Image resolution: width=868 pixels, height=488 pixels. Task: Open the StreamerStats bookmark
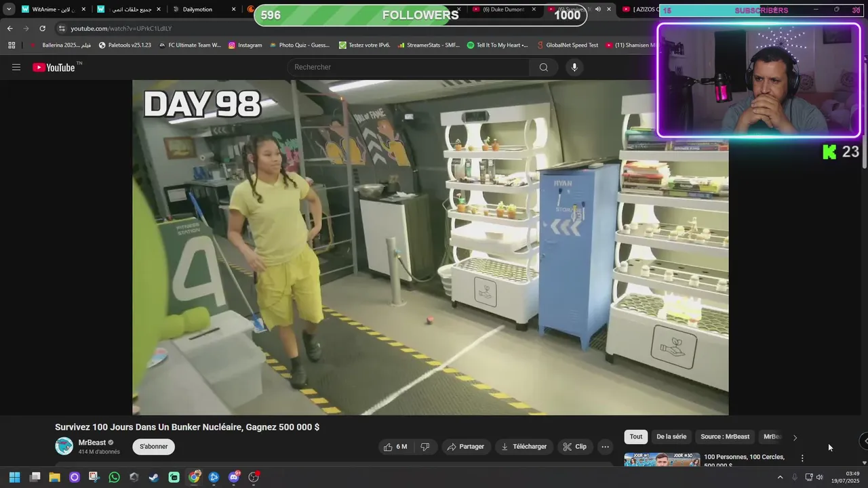[429, 45]
